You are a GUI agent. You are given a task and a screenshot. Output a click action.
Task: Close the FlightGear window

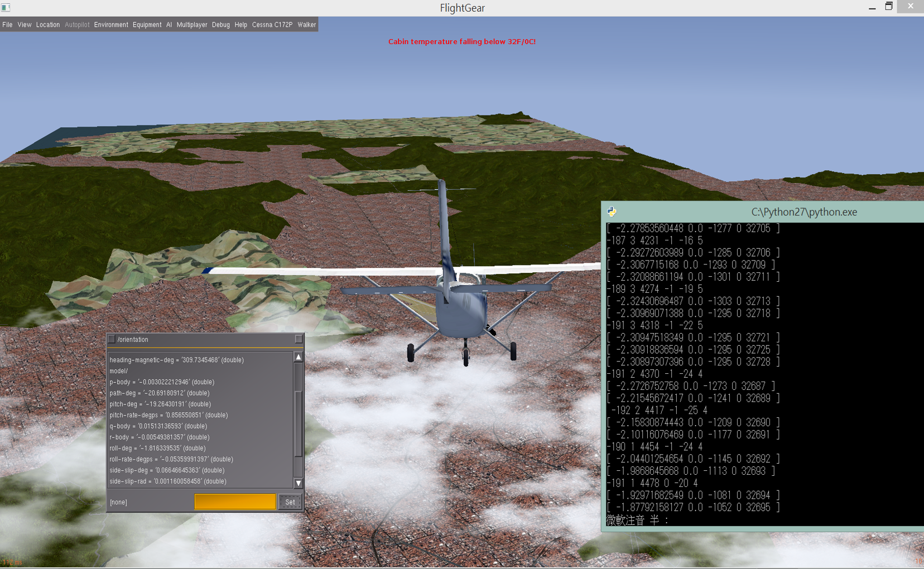coord(911,6)
